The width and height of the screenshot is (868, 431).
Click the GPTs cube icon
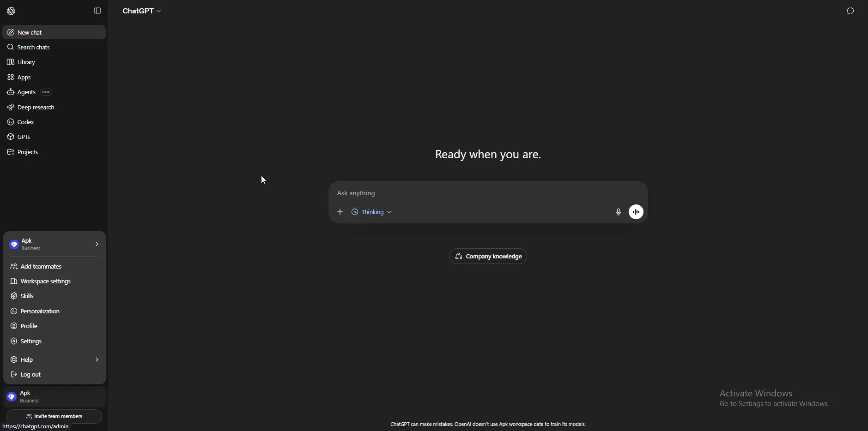click(x=11, y=137)
